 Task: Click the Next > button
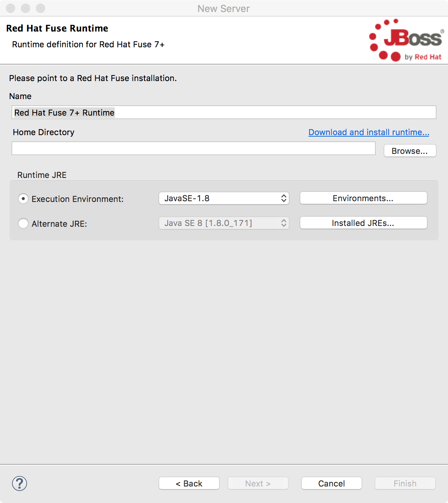[258, 483]
